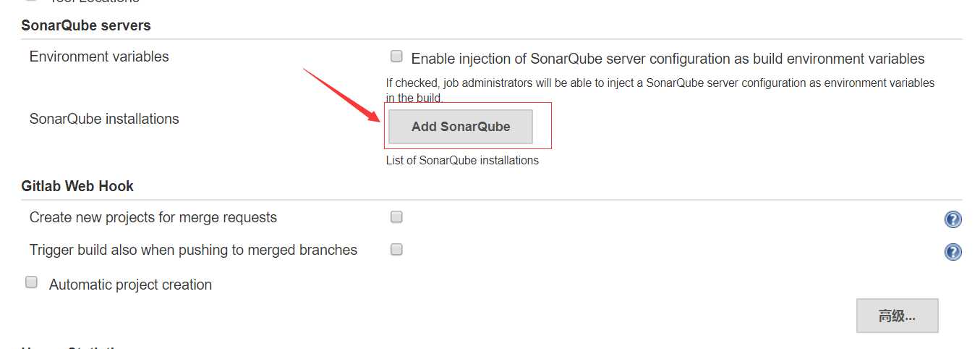Open help for Create new projects for merge requests
Screen dimensions: 980x349
pyautogui.click(x=953, y=219)
